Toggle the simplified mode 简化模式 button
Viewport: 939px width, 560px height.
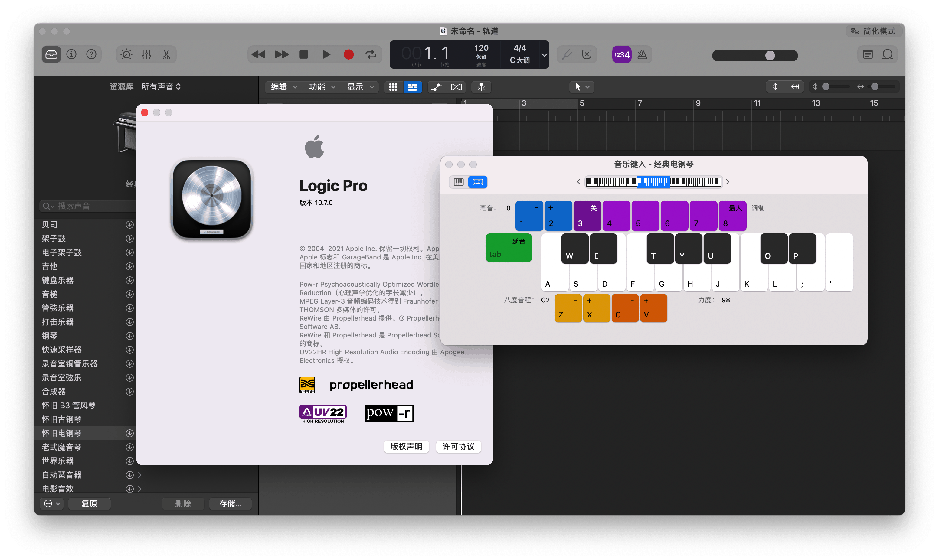(873, 31)
